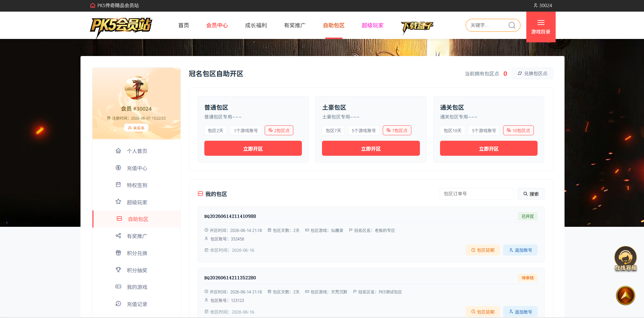Click the 有奖推广 share icon in sidebar
This screenshot has height=318, width=644.
118,236
